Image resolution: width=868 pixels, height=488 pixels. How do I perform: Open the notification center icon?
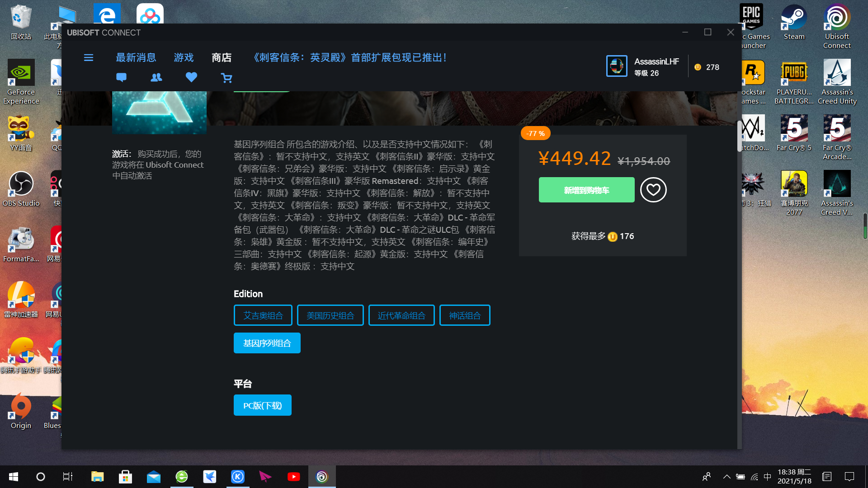pyautogui.click(x=849, y=477)
